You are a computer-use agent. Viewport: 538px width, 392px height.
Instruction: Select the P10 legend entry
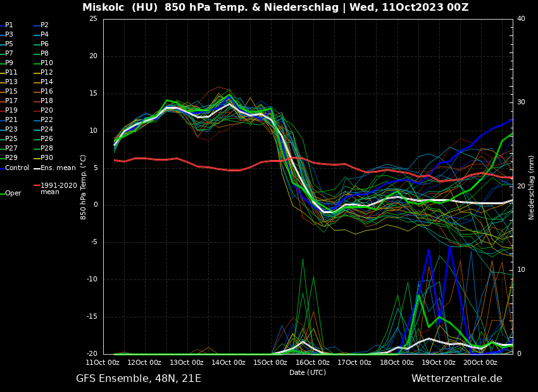click(47, 63)
